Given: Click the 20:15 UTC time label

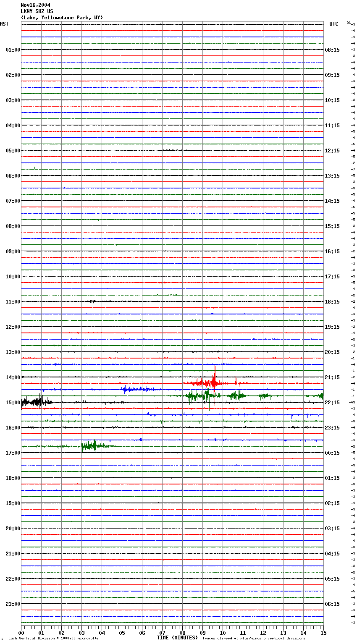Looking at the screenshot, I should [332, 352].
